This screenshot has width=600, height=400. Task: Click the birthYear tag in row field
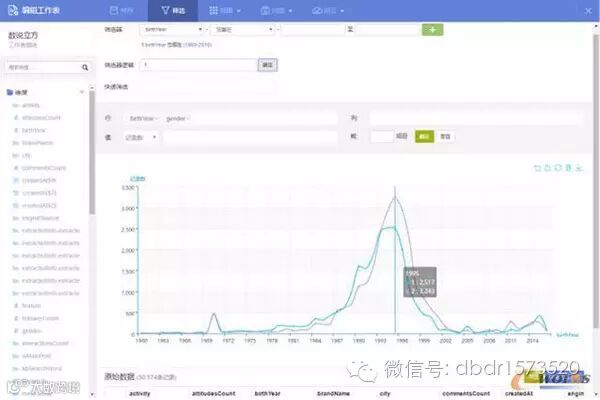point(143,119)
